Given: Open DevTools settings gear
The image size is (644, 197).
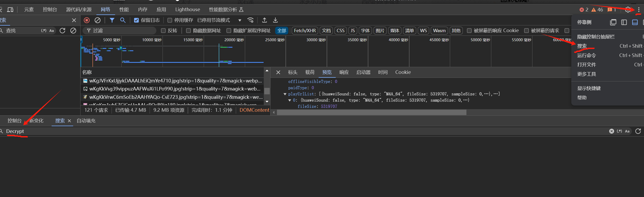Looking at the screenshot, I should [x=628, y=10].
